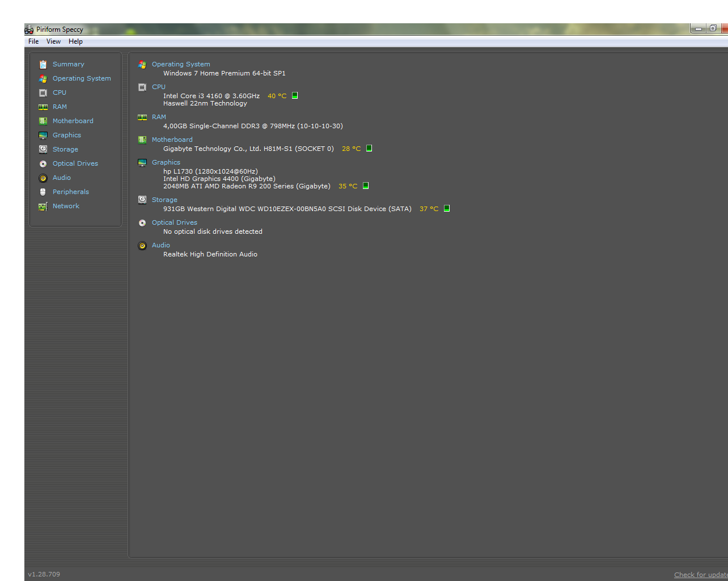Click the Graphics heading link in summary

click(x=166, y=162)
